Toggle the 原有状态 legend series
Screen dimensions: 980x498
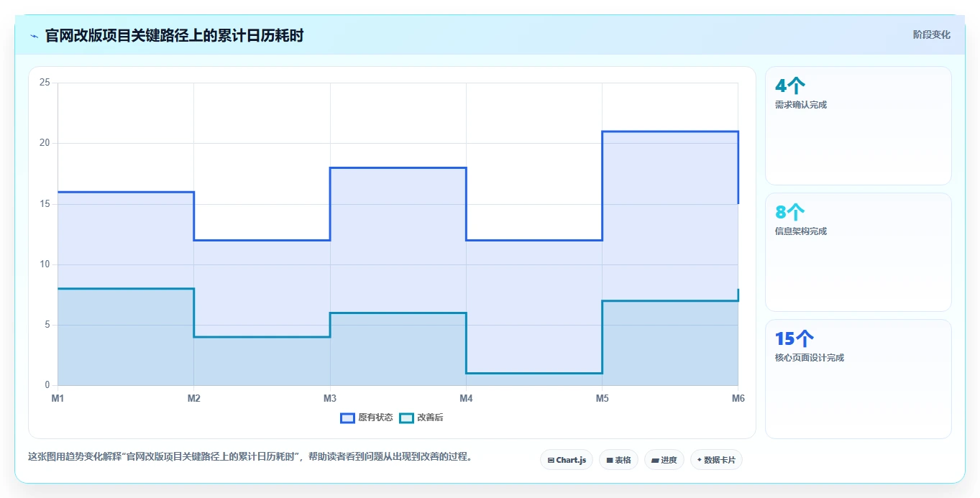(x=367, y=418)
